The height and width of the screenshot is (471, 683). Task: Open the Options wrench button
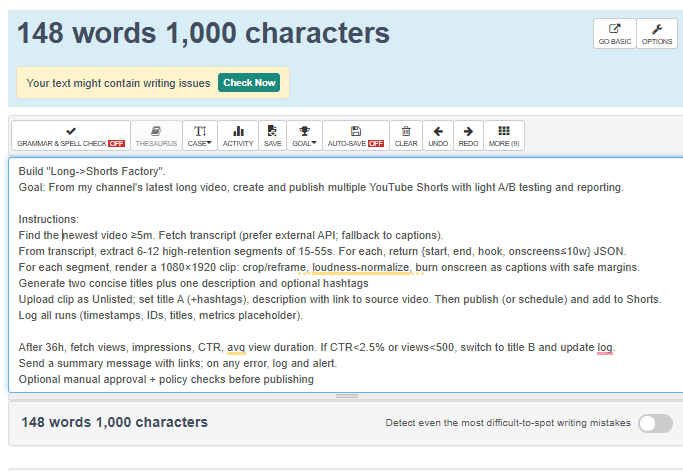pos(656,34)
